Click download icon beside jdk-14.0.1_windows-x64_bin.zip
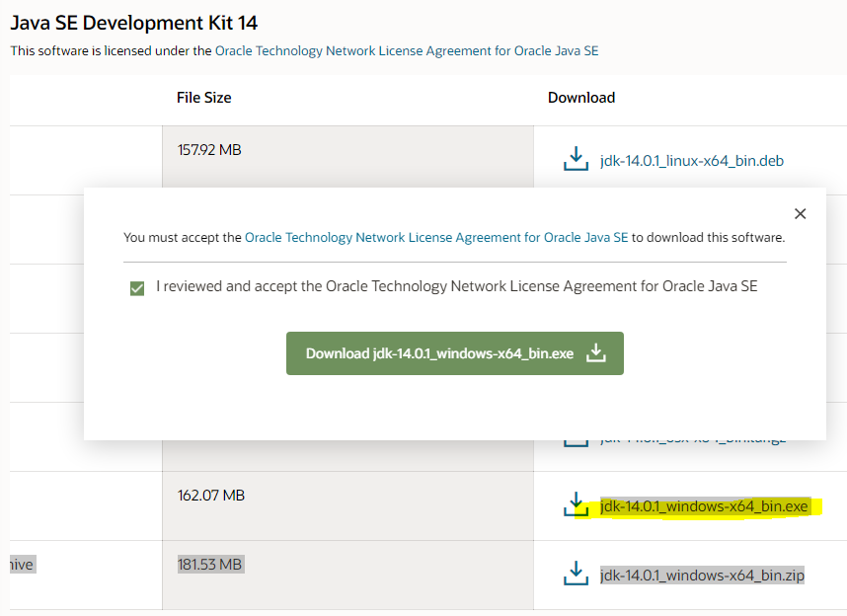 click(576, 573)
